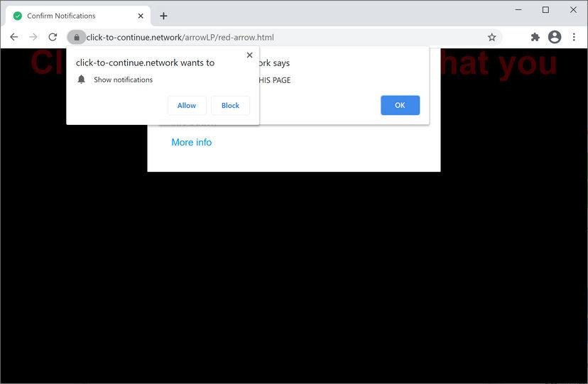This screenshot has height=384, width=588.
Task: Close the Chrome window
Action: tap(573, 10)
